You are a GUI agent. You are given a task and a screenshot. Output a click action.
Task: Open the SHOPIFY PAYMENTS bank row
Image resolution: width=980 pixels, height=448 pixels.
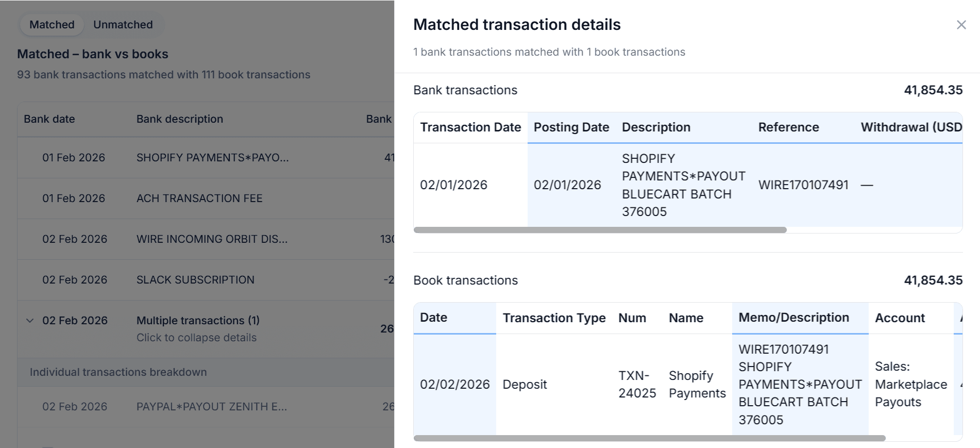212,158
